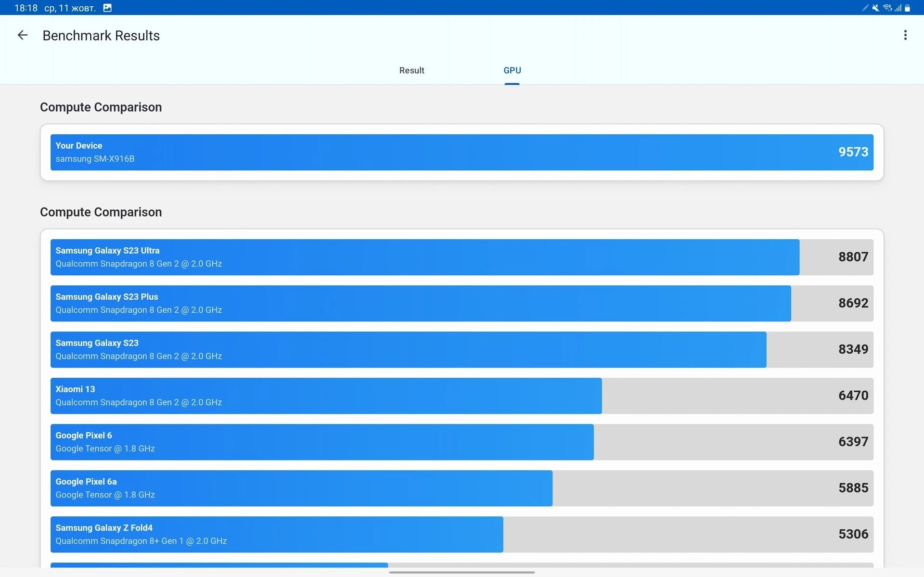
Task: Select the Google Pixel 6 comparison row
Action: click(x=462, y=442)
